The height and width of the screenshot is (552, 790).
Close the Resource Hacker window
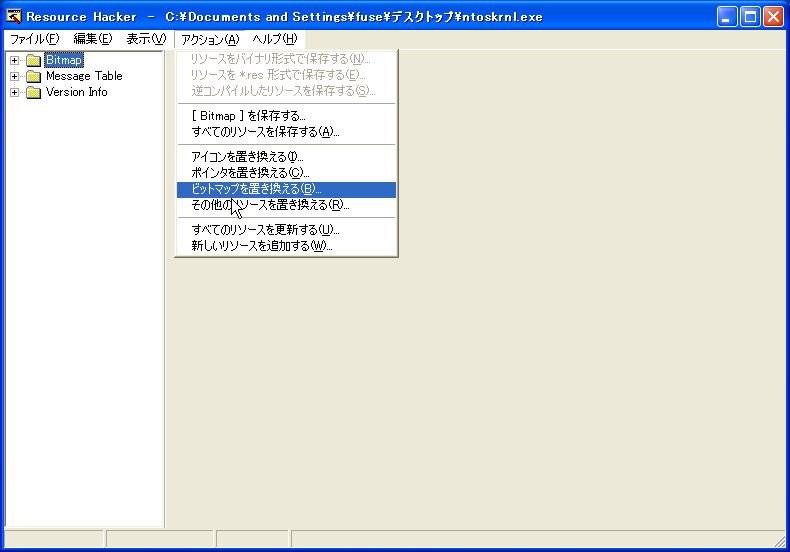click(x=773, y=17)
